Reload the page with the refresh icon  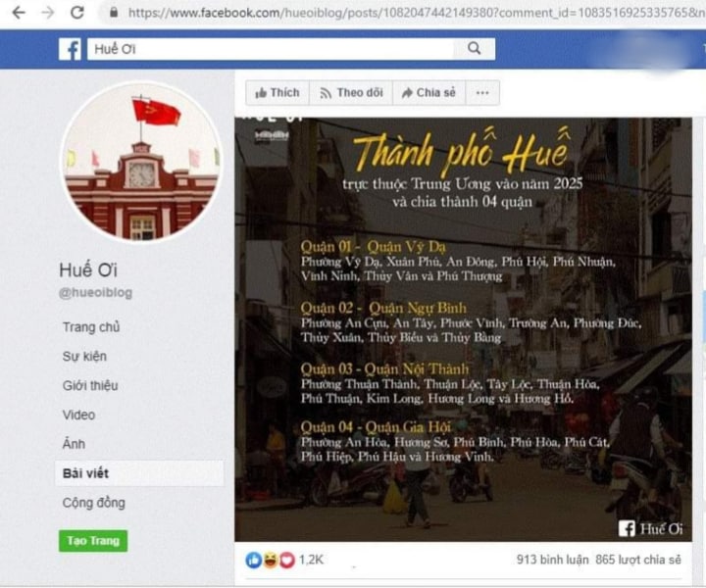(x=77, y=12)
